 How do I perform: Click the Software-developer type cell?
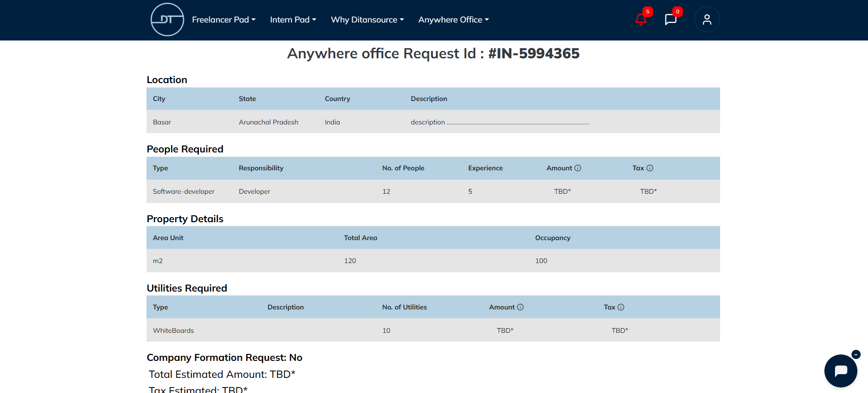pos(184,191)
